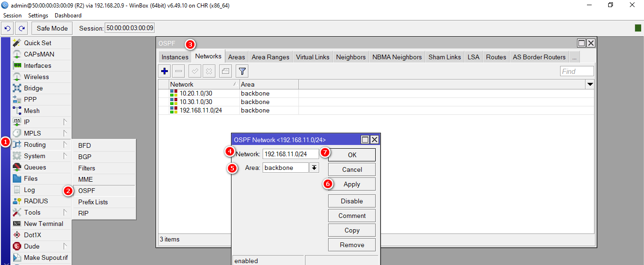Switch to Sham Links tab
This screenshot has height=265, width=644.
point(445,57)
